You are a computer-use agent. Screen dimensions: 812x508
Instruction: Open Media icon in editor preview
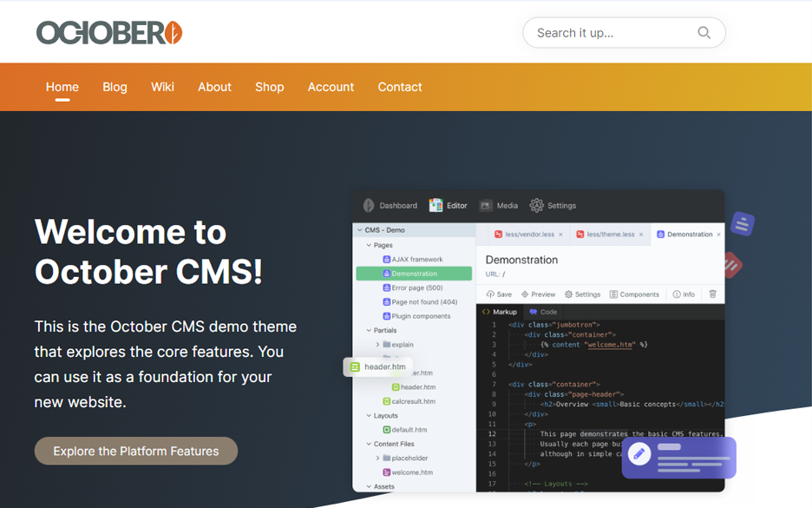click(486, 206)
